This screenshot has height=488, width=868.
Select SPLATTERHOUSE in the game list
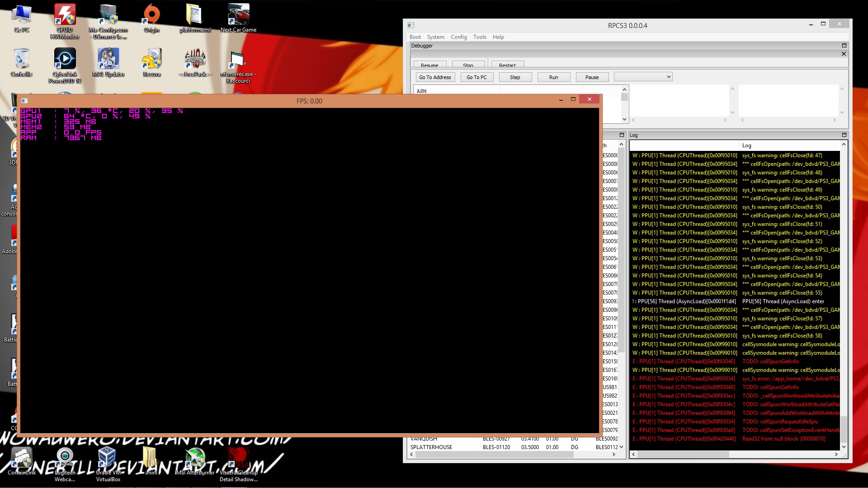(431, 447)
